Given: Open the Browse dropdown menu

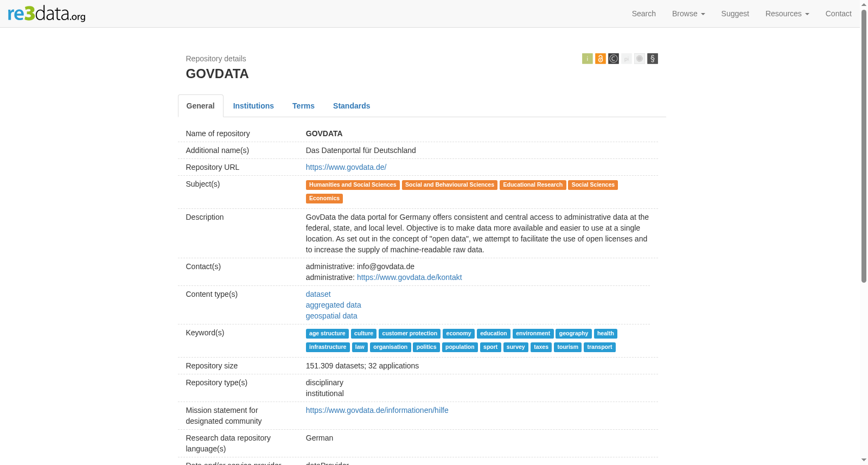Looking at the screenshot, I should click(688, 14).
